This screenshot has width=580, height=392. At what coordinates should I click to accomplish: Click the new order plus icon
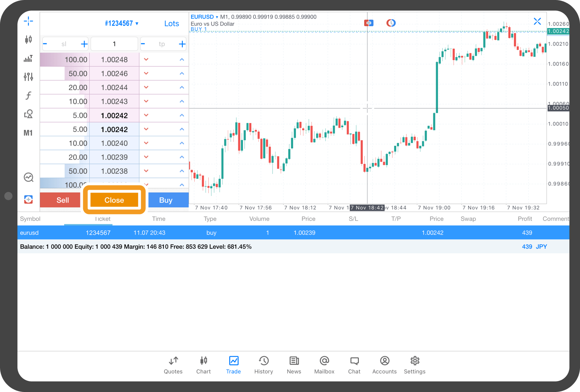(x=28, y=199)
